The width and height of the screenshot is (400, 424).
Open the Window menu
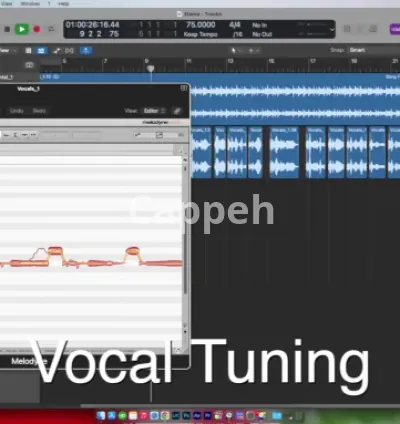coord(30,3)
